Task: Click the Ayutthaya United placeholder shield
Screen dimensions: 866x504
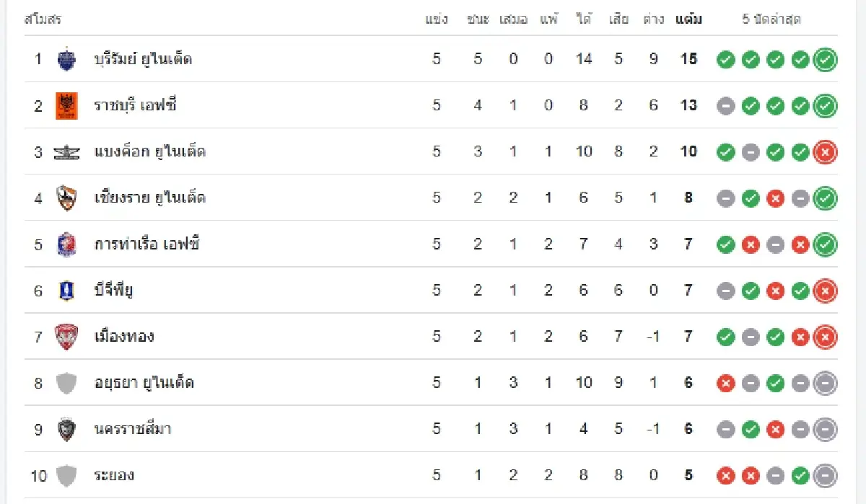Action: [x=66, y=383]
